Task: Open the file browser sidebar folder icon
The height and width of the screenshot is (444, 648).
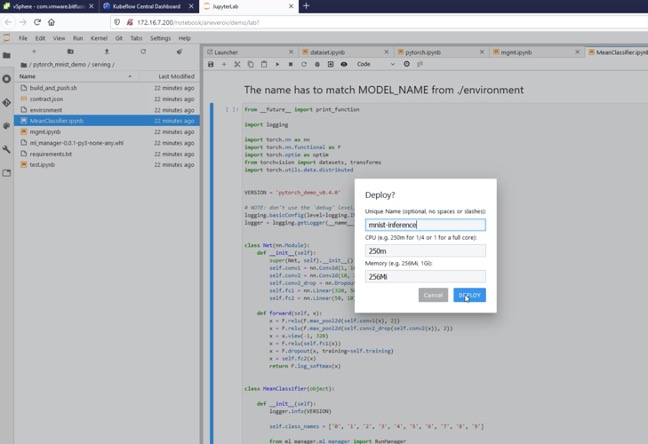Action: point(7,55)
